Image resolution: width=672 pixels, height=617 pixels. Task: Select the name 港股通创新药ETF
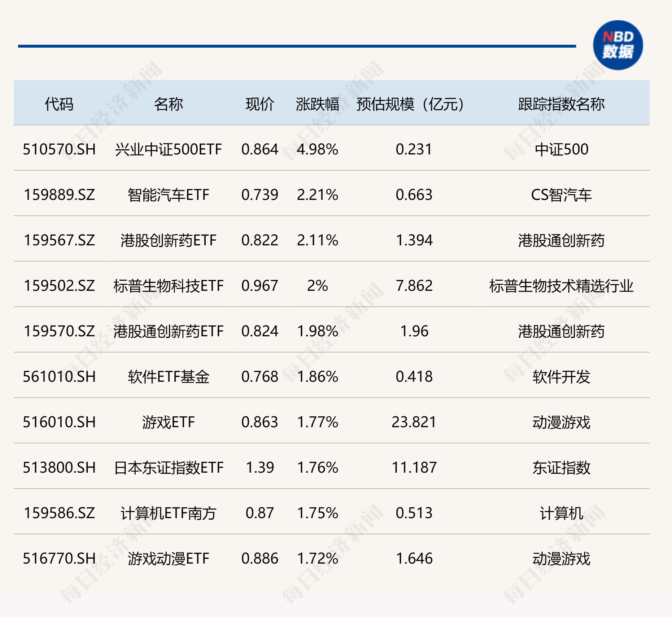coord(169,331)
